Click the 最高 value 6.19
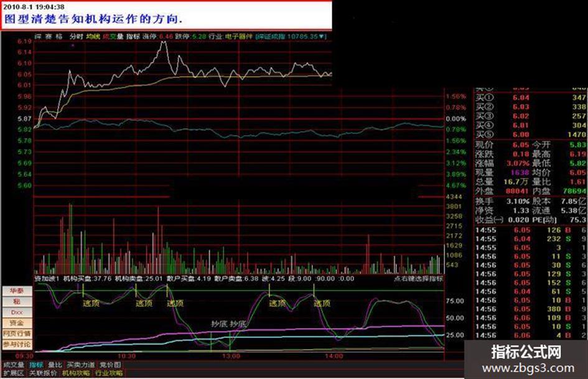This screenshot has width=588, height=379. coord(577,154)
